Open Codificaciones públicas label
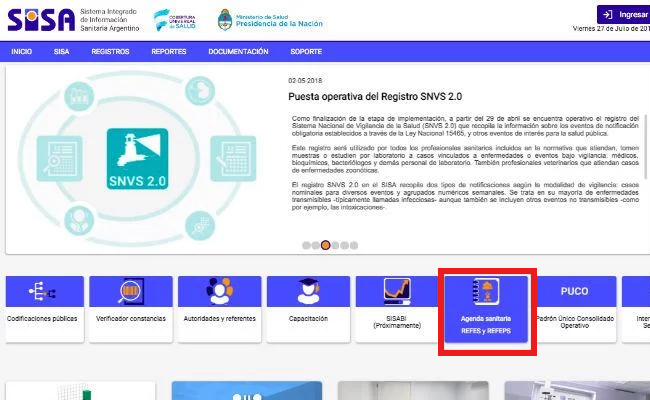 [42, 319]
